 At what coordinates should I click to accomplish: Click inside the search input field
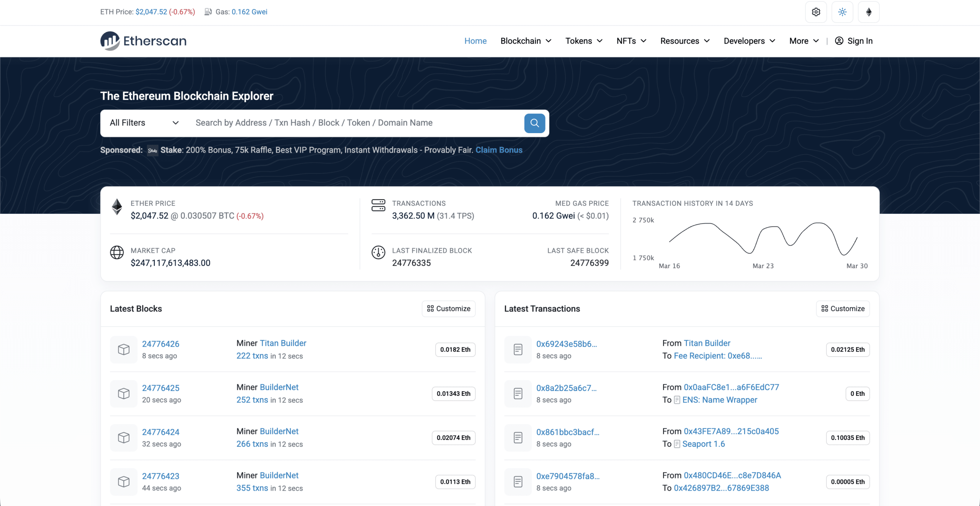coord(345,123)
